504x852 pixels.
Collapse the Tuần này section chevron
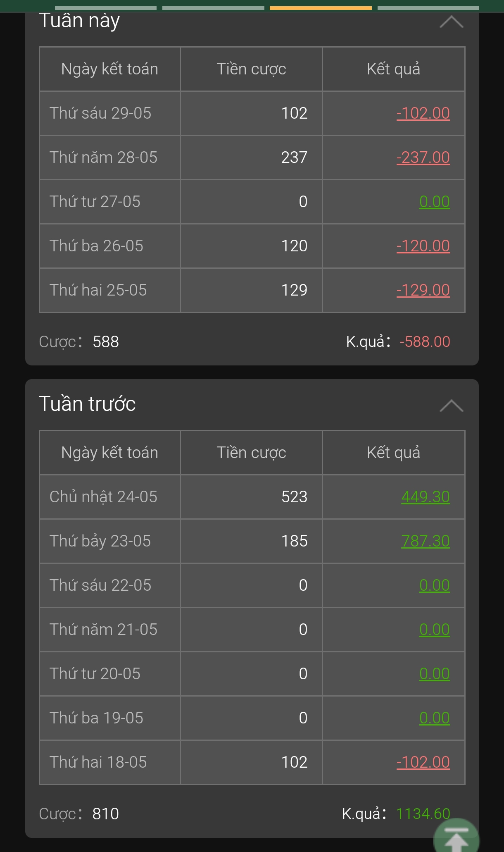[451, 21]
